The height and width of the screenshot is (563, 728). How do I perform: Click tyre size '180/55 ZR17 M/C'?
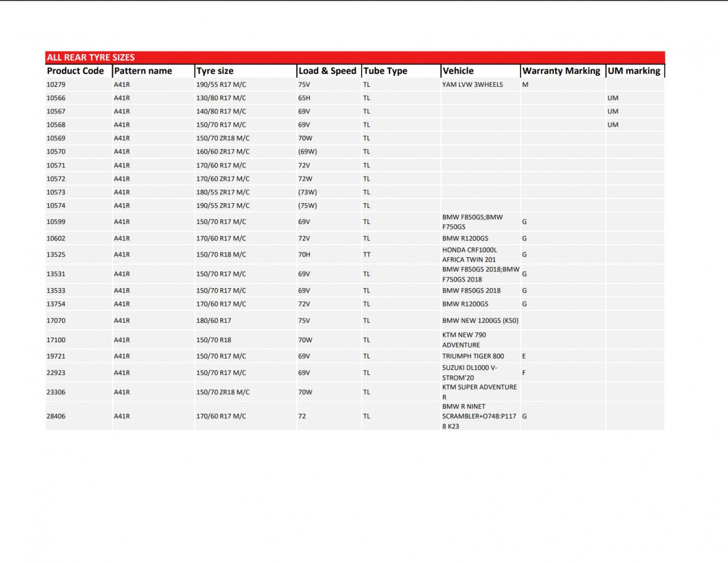click(223, 192)
